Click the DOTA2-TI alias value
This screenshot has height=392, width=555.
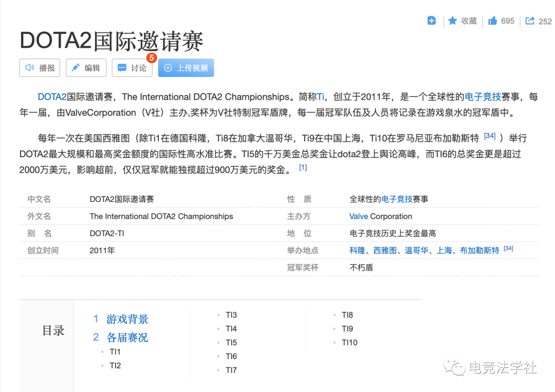tap(107, 233)
